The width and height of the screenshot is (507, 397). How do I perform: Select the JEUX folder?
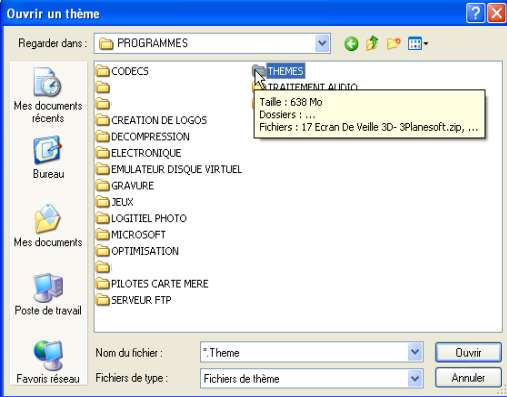(115, 202)
